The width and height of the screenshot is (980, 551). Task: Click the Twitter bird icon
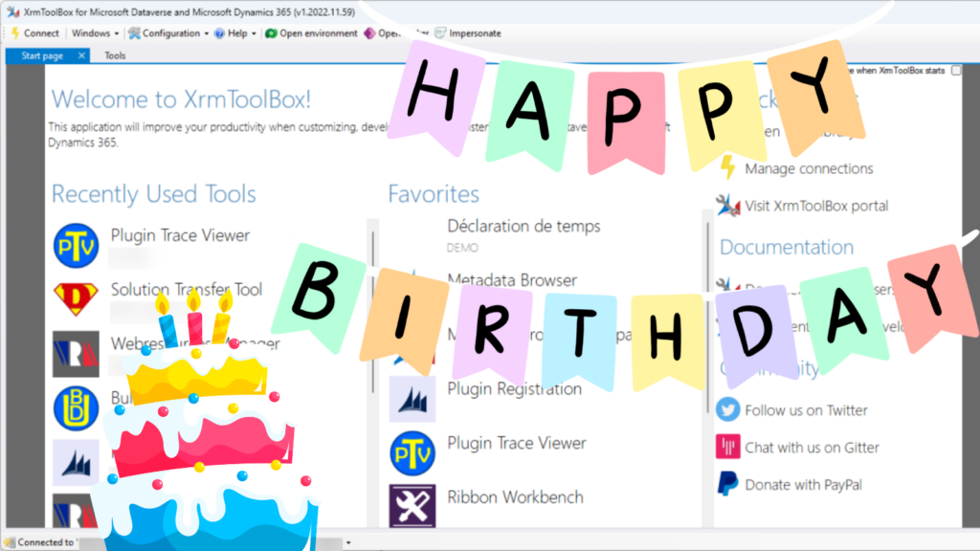tap(727, 409)
